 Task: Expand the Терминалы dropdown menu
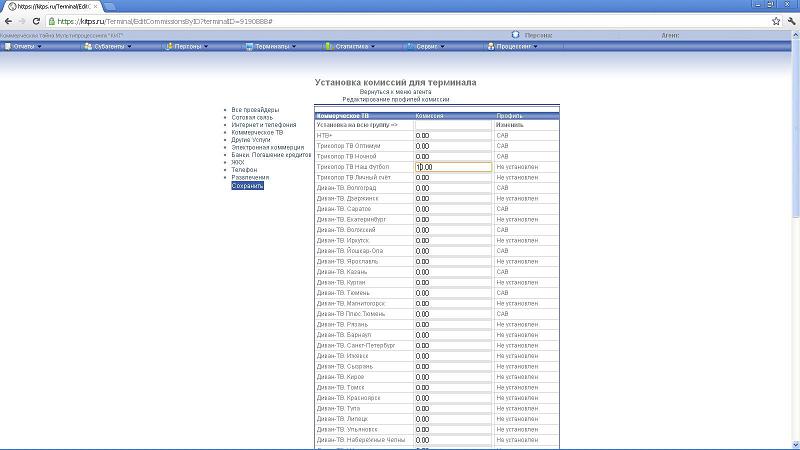(x=276, y=46)
